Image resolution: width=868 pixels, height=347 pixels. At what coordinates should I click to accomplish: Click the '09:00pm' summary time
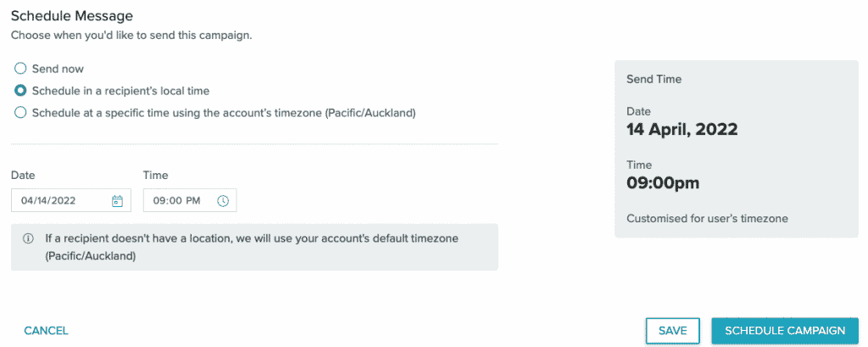(x=663, y=182)
